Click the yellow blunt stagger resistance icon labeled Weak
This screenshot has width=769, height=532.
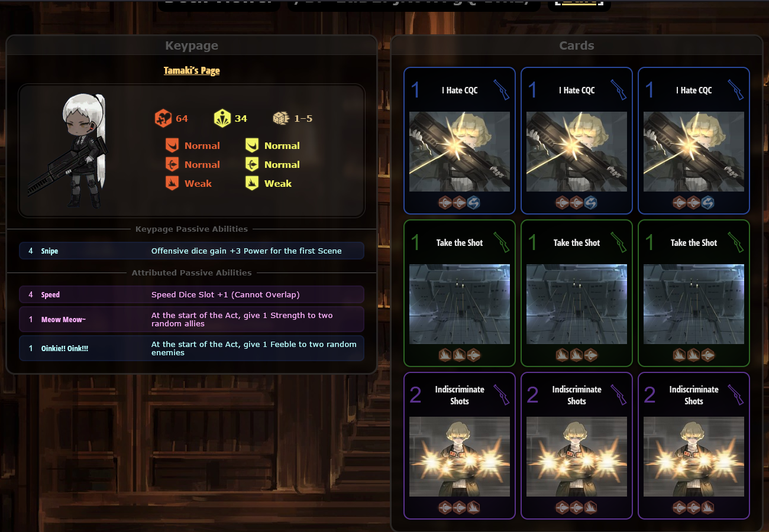[252, 183]
